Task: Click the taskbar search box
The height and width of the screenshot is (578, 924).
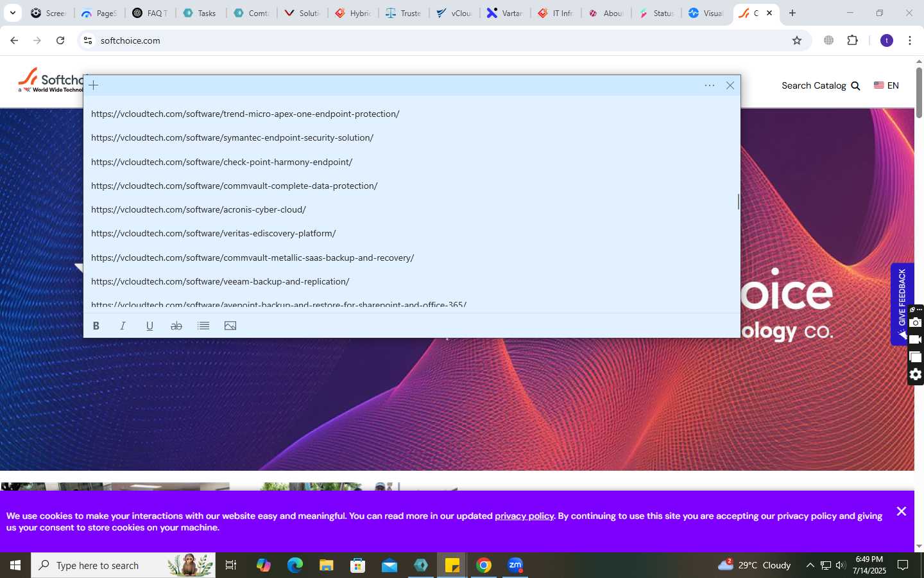Action: 123,565
